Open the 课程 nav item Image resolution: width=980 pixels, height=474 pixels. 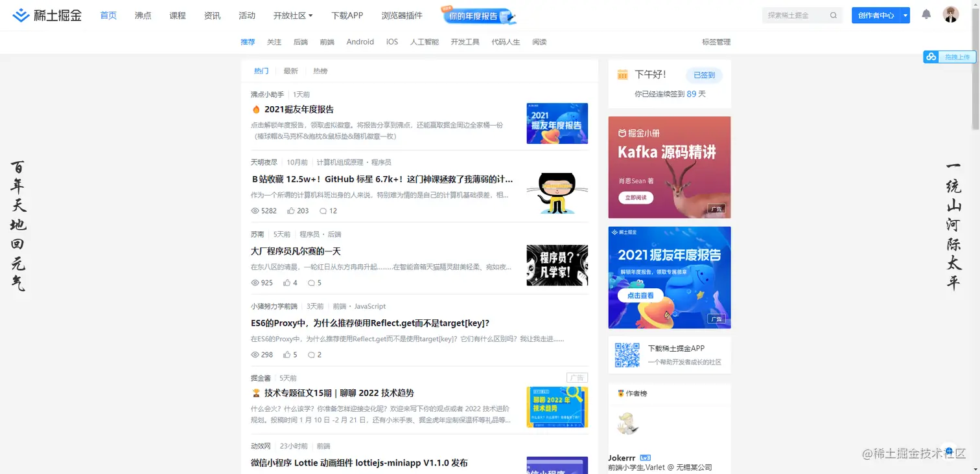(x=178, y=16)
